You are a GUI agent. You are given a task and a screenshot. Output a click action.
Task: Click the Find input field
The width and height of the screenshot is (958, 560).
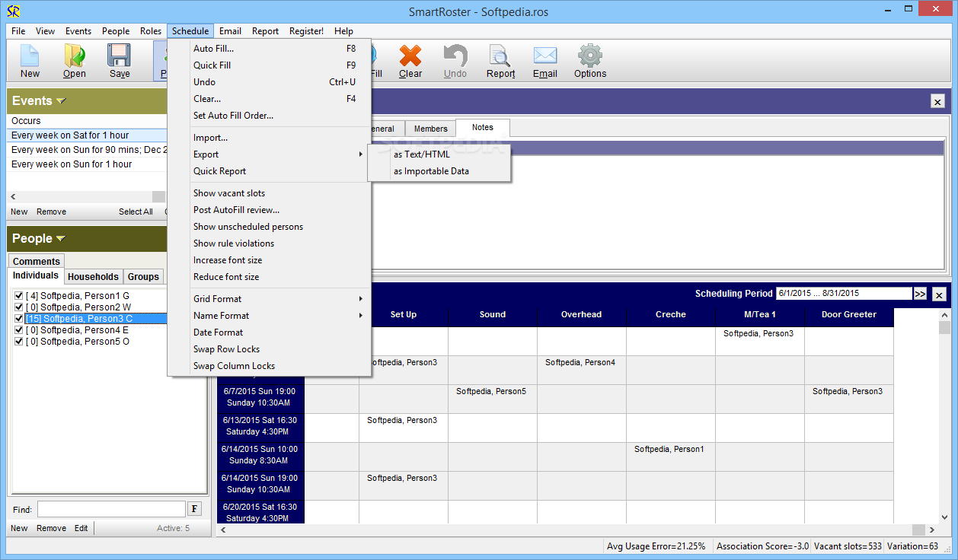(x=111, y=509)
